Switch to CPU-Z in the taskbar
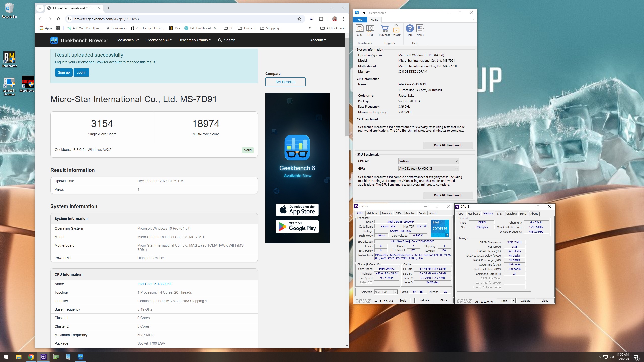 point(44,357)
